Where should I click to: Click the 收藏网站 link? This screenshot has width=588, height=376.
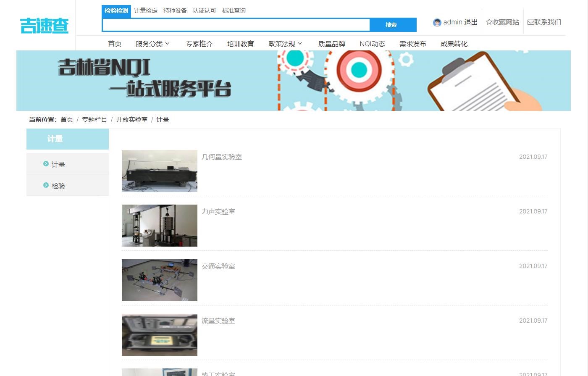coord(506,22)
